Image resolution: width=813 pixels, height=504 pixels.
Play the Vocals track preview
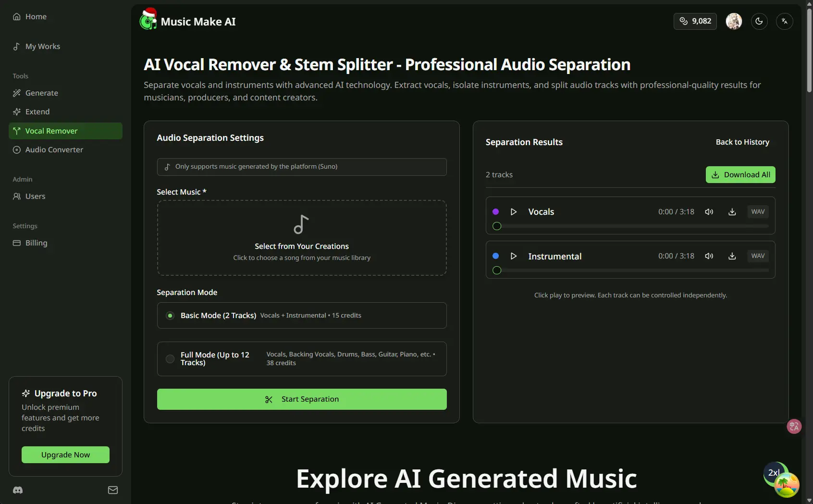[513, 212]
